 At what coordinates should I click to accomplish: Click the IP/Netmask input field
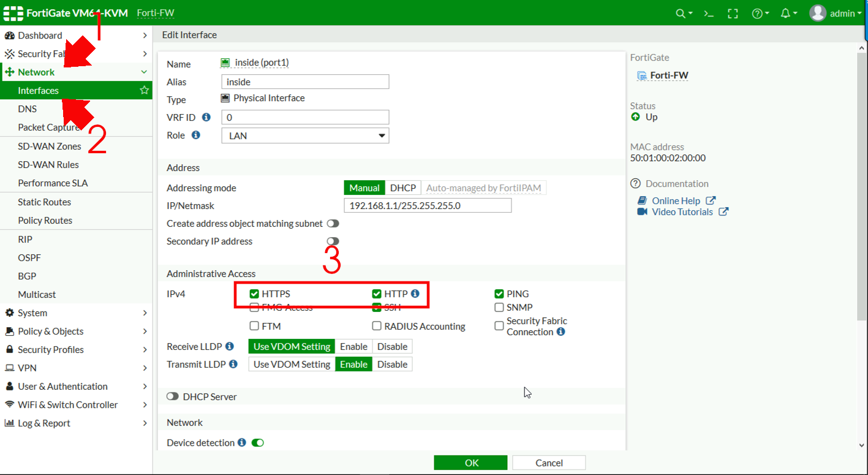pyautogui.click(x=428, y=206)
